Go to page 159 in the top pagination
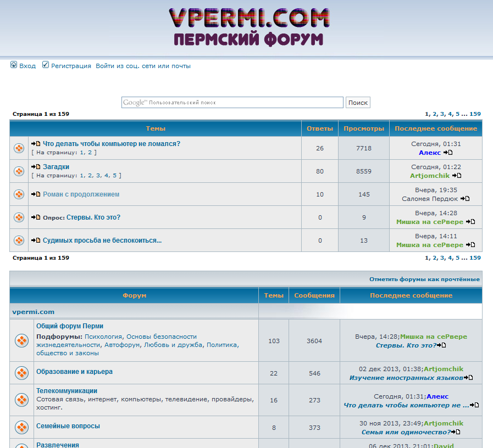 tap(475, 114)
